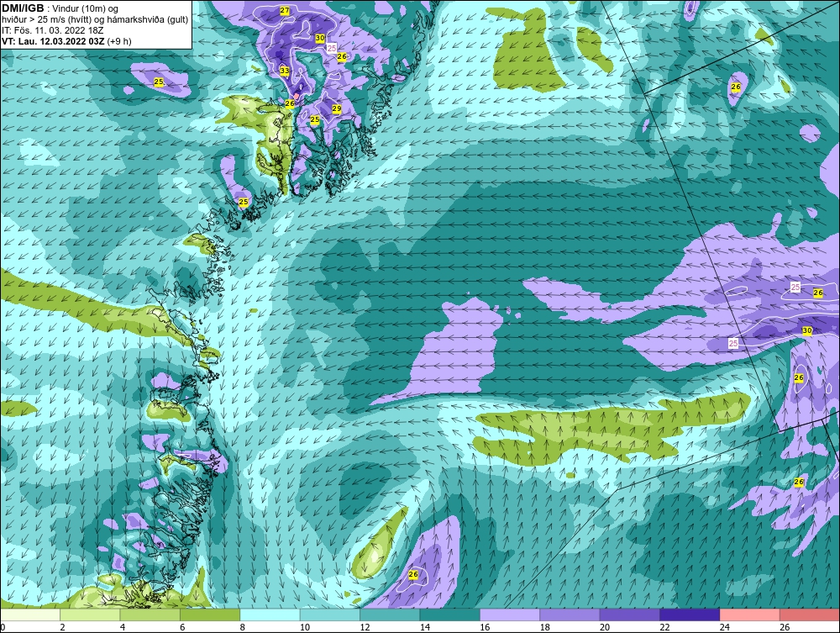Pick the dark indigo 22–24 m/s legend swatch
The height and width of the screenshot is (633, 840).
coord(690,615)
